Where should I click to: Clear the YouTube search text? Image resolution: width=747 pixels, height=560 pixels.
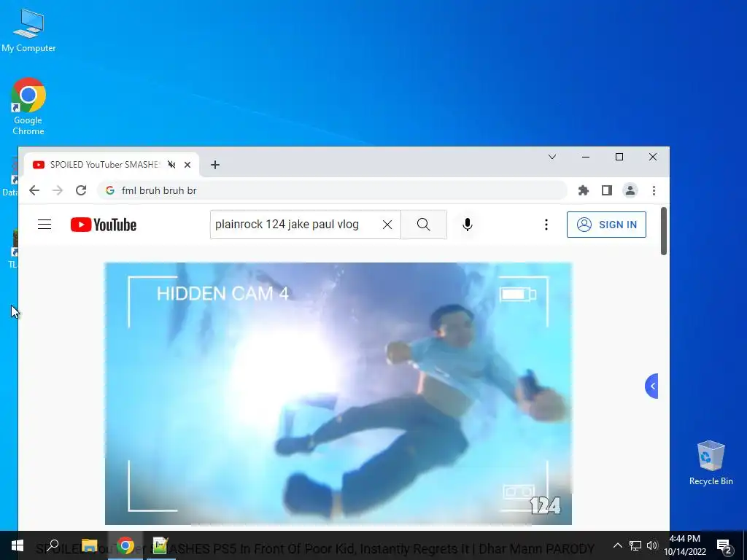(387, 225)
